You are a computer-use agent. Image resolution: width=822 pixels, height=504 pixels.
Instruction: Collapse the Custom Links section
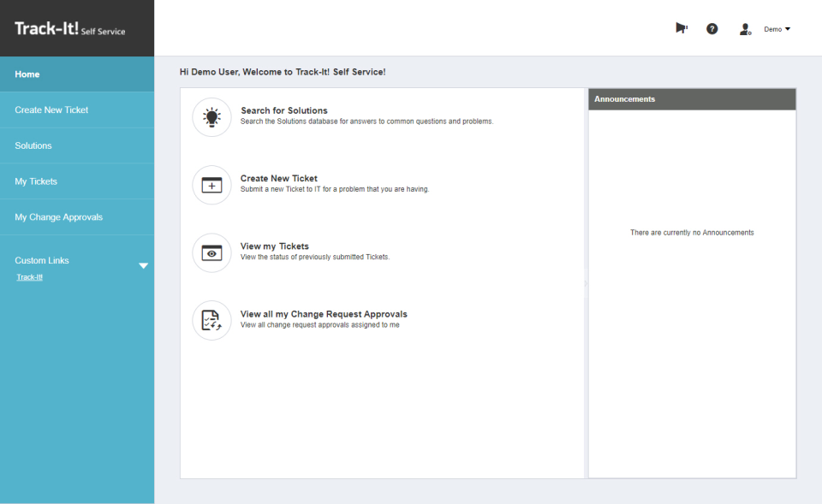pyautogui.click(x=143, y=265)
